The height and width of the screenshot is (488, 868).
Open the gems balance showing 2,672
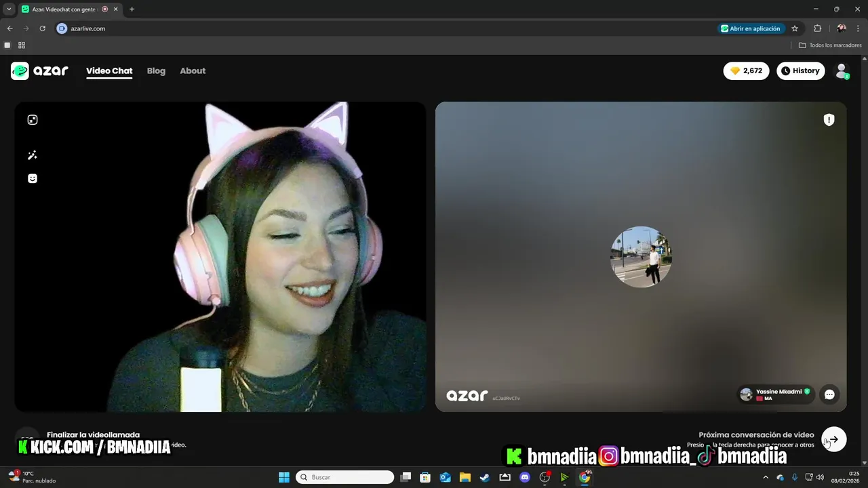click(747, 70)
